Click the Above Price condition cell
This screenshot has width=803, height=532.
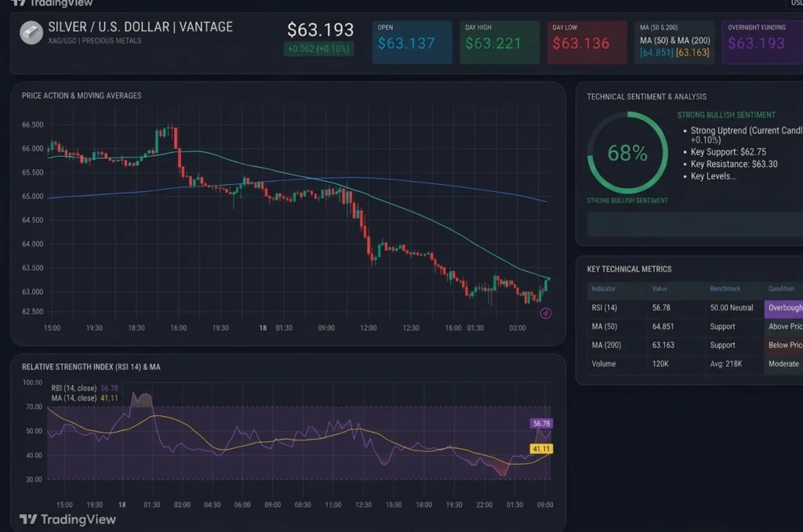783,327
